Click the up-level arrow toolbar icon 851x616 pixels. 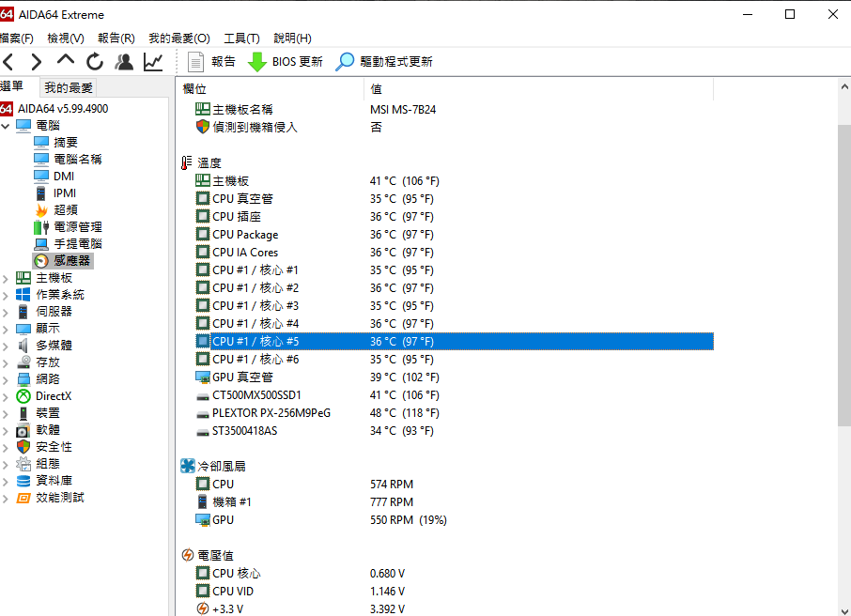point(66,61)
